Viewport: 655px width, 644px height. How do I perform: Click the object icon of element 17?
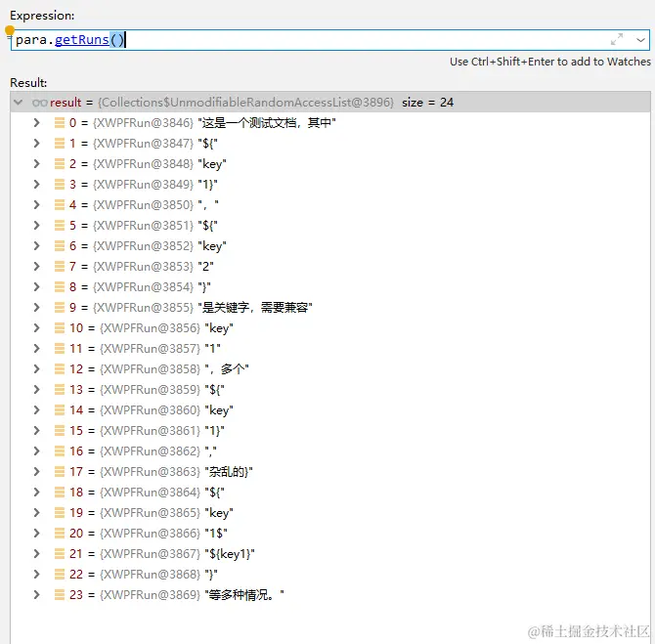click(x=60, y=471)
